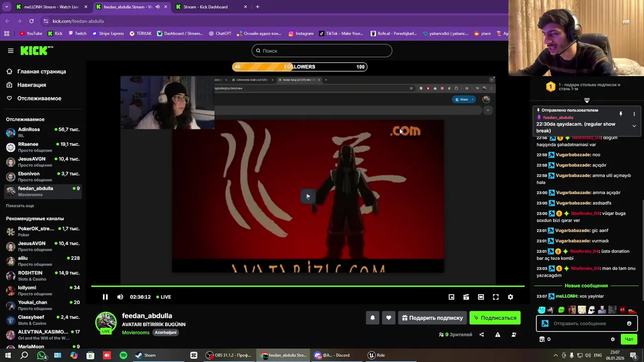Viewport: 644px width, 362px height.
Task: Focus the Отправить сообщение chat input
Action: pos(587,323)
